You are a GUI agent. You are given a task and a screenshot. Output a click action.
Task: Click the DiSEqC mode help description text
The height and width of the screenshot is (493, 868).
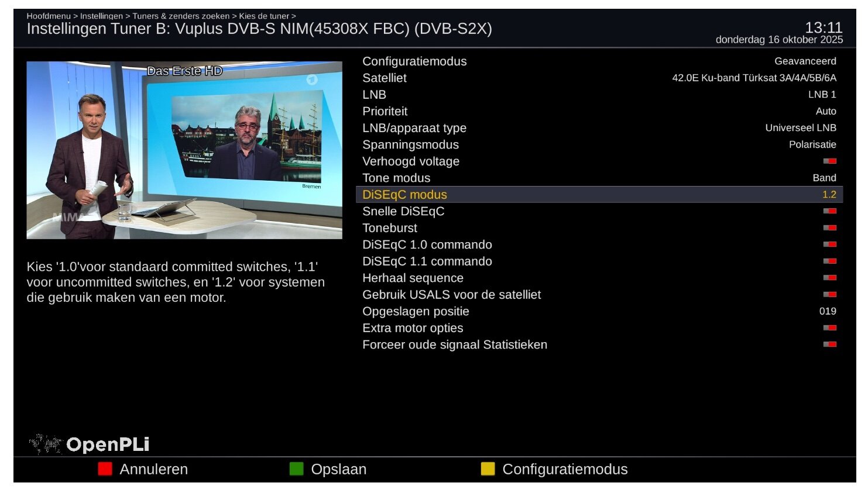tap(176, 282)
